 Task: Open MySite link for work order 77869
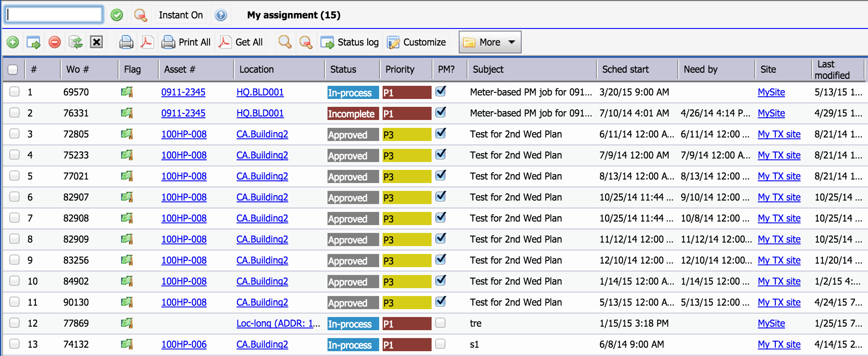coord(771,323)
